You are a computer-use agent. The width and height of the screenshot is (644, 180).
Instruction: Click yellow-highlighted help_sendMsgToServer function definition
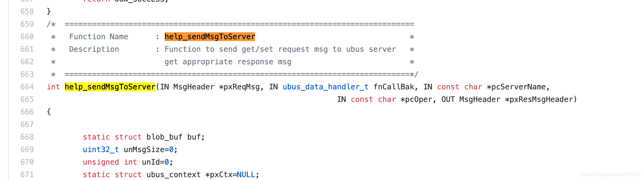pos(110,87)
